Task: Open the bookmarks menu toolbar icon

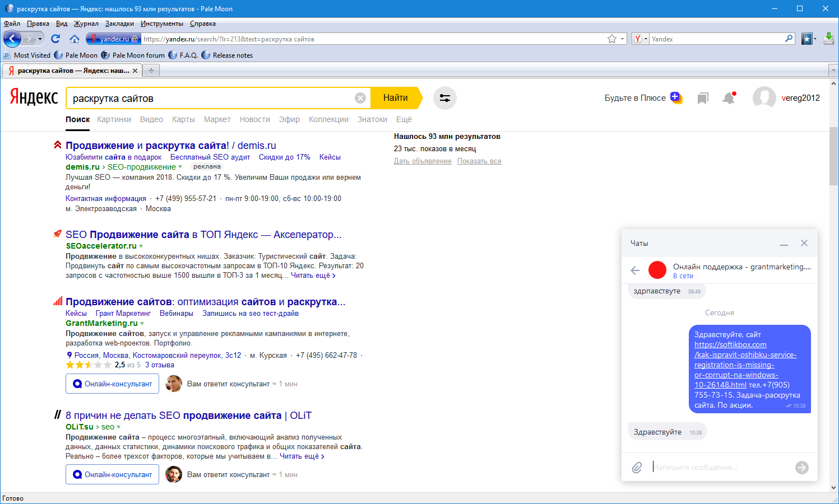Action: coord(807,39)
